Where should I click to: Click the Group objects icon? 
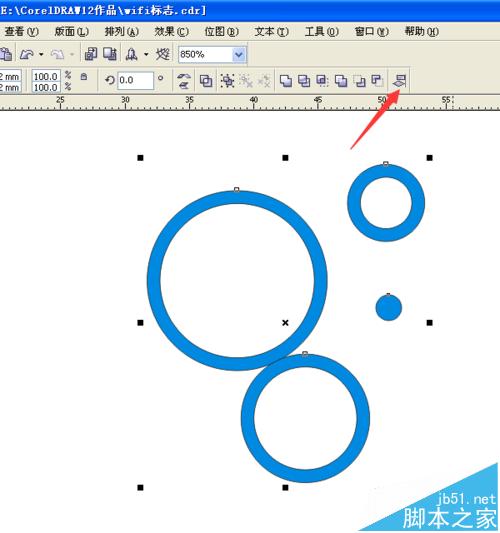click(227, 81)
